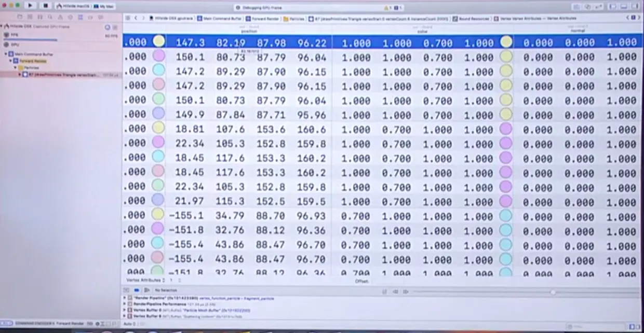The width and height of the screenshot is (644, 333).
Task: Click the yellow color swatch in the selected row
Action: pyautogui.click(x=158, y=41)
